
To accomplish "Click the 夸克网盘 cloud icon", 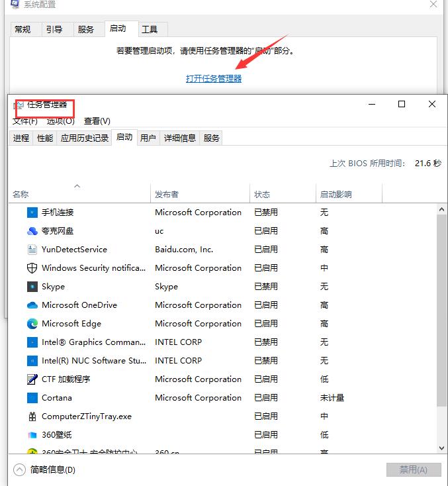I will click(32, 231).
